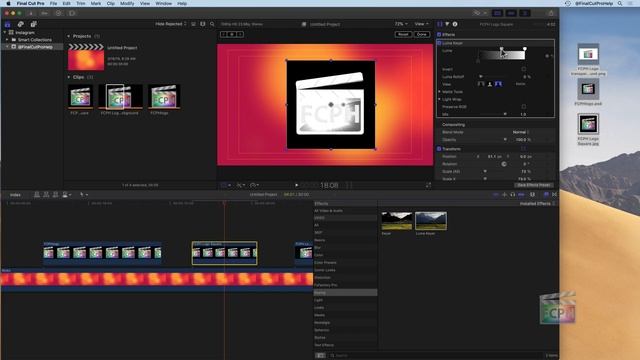640x360 pixels.
Task: Open the Trim menu
Action: [81, 3]
